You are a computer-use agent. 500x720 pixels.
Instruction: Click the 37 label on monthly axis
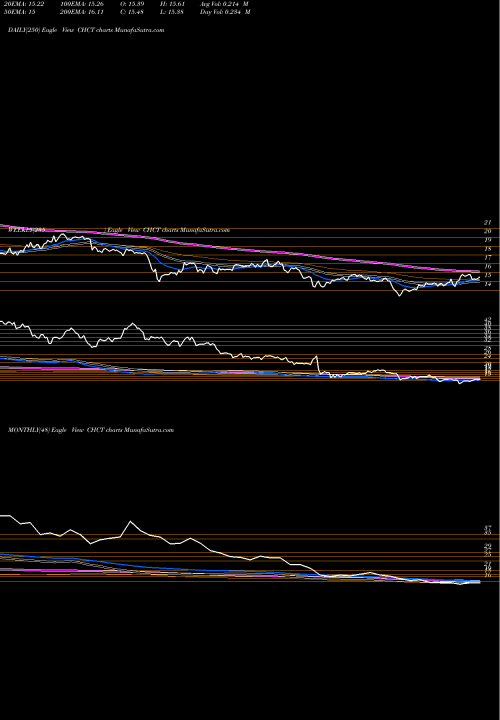pos(488,528)
